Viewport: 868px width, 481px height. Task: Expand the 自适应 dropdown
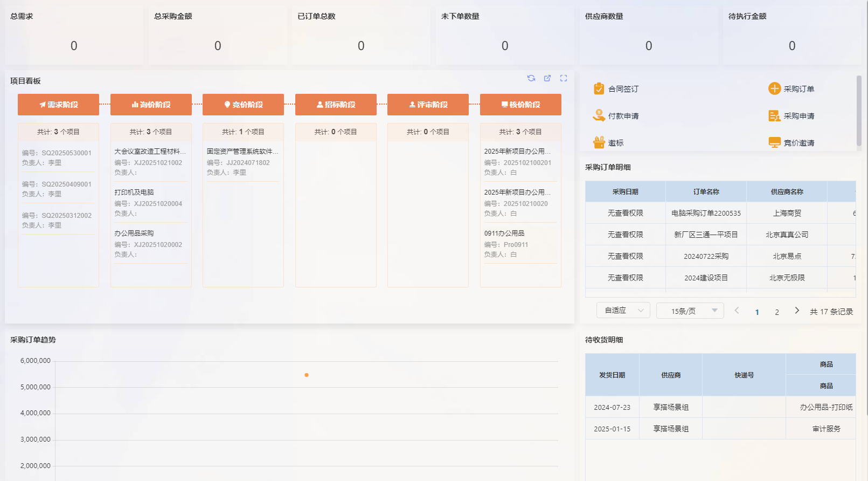tap(623, 311)
